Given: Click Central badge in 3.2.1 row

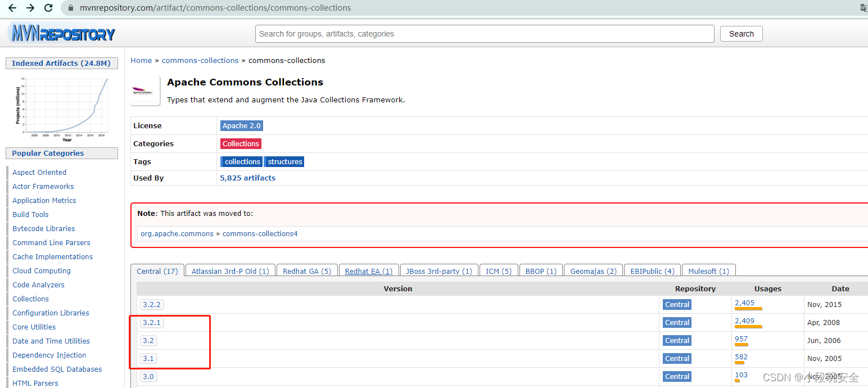Looking at the screenshot, I should 677,322.
